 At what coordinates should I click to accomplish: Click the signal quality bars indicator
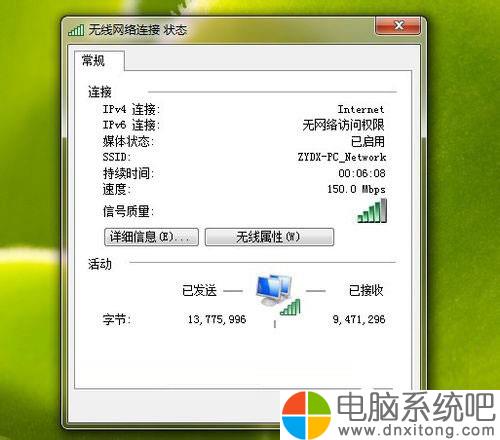coord(372,211)
